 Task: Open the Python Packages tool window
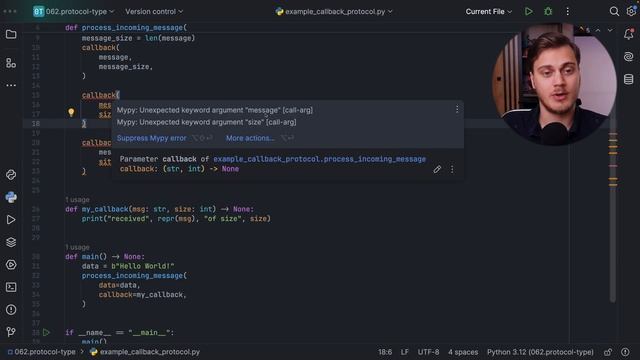tap(11, 175)
